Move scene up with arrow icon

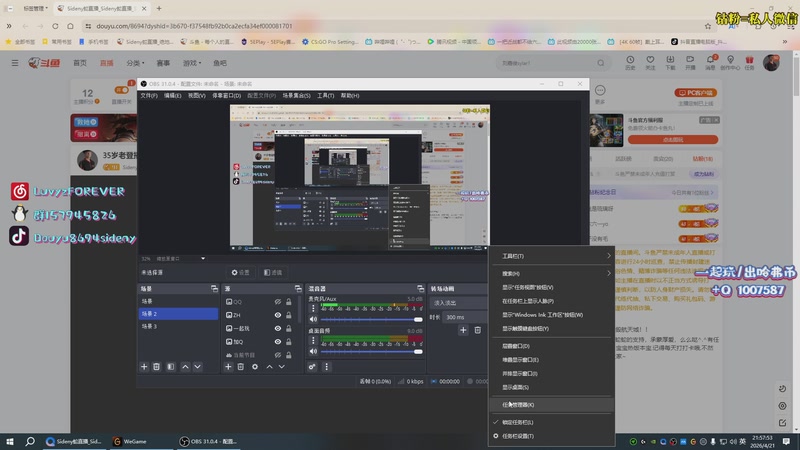(x=185, y=367)
